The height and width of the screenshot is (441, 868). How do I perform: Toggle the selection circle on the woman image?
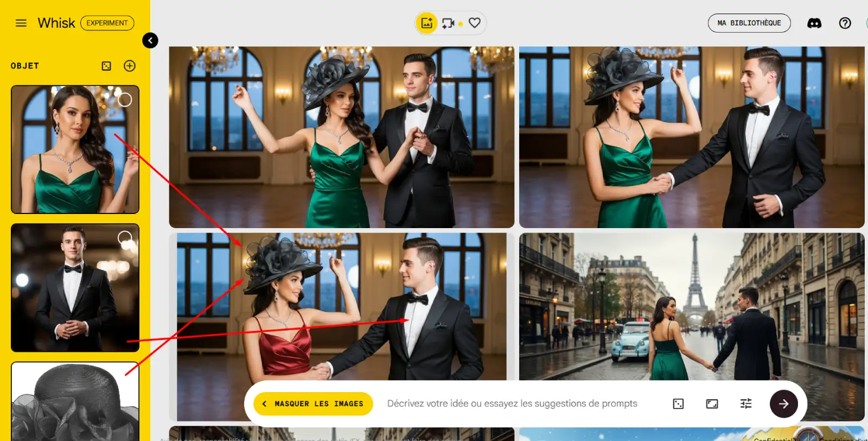[x=125, y=100]
